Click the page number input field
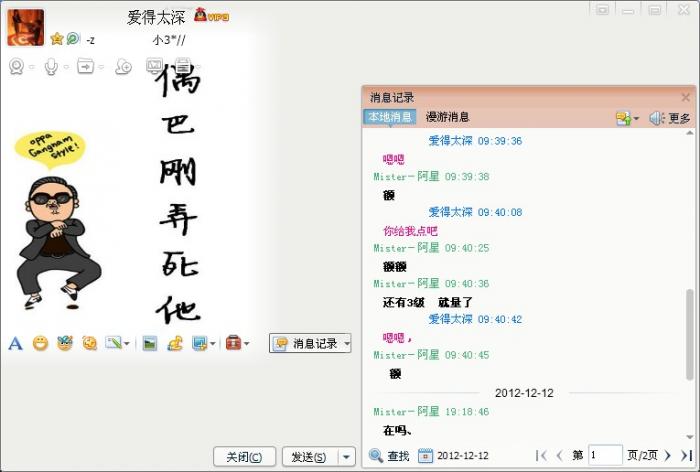This screenshot has width=700, height=472. click(605, 455)
